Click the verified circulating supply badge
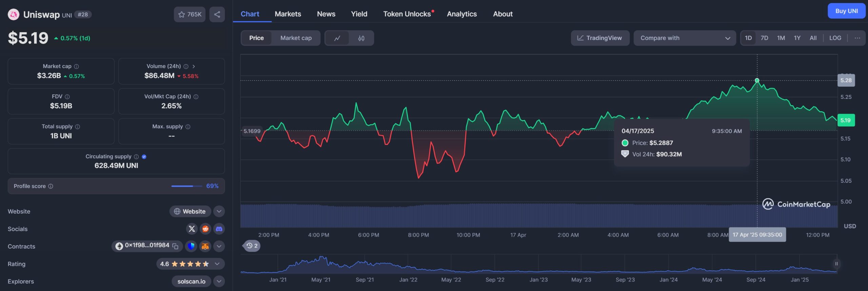868x291 pixels. 144,157
